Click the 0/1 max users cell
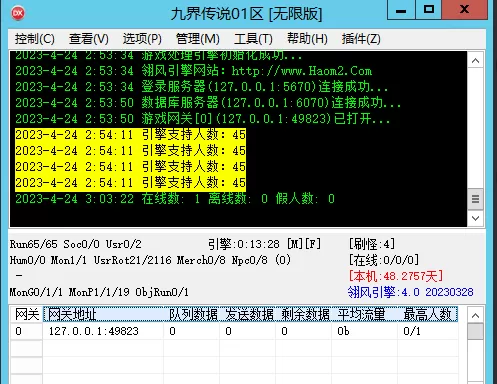497x384 pixels. click(x=428, y=331)
